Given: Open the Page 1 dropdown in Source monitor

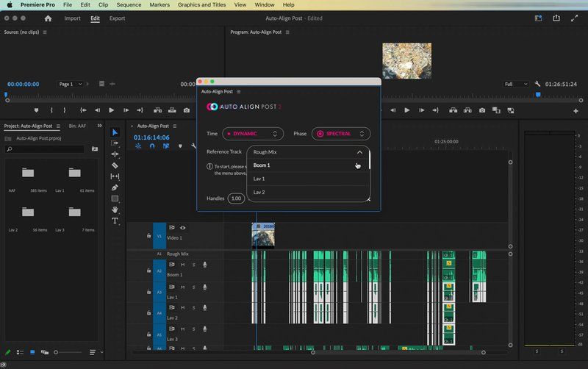Looking at the screenshot, I should click(70, 84).
